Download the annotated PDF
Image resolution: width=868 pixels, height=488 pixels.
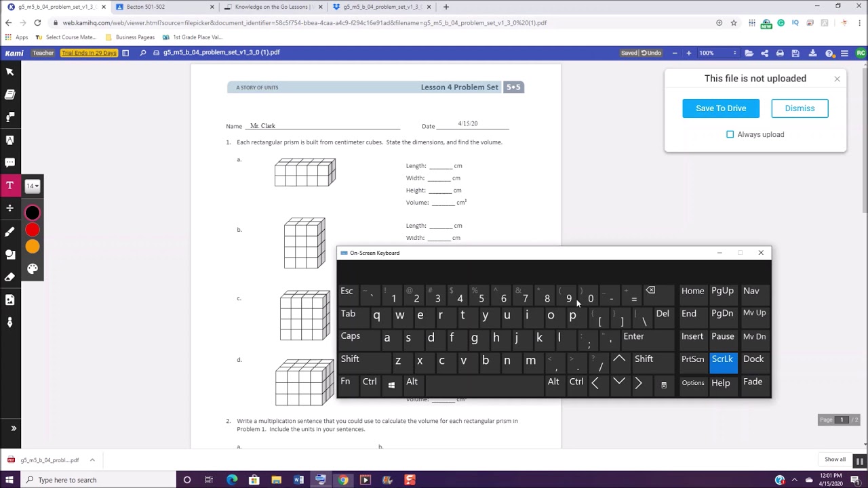click(x=812, y=53)
